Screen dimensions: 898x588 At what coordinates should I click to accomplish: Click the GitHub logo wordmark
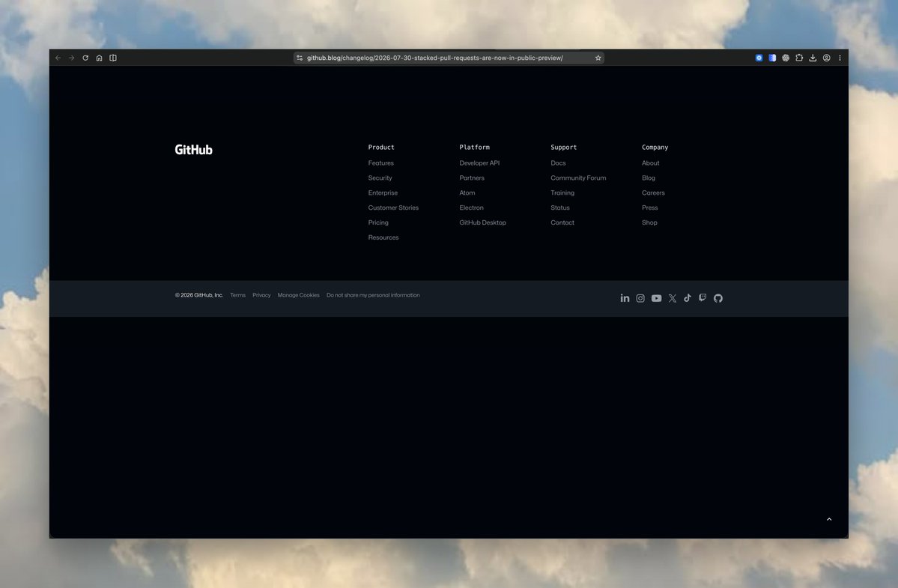[x=193, y=149]
